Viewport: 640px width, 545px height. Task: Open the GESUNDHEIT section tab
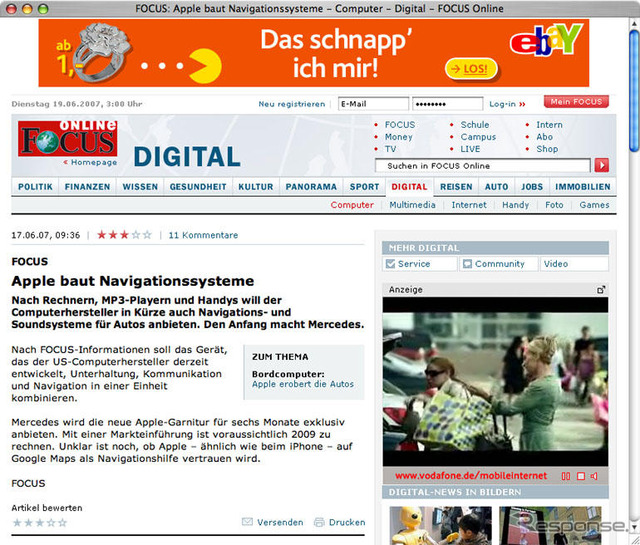tap(198, 187)
